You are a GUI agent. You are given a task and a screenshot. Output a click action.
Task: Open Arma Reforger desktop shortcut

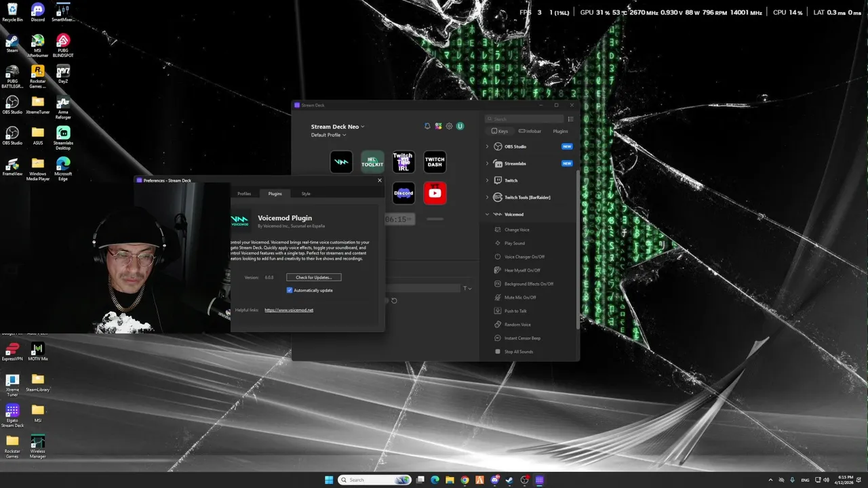[63, 107]
